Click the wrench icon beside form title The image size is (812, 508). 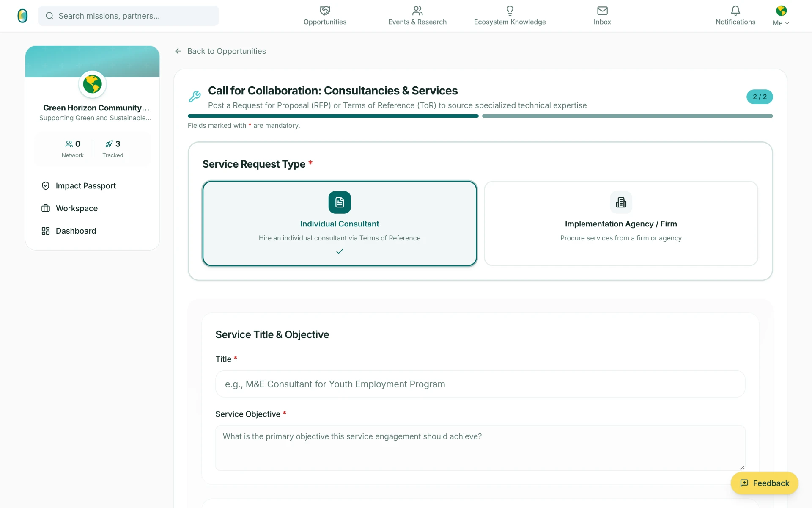tap(195, 97)
